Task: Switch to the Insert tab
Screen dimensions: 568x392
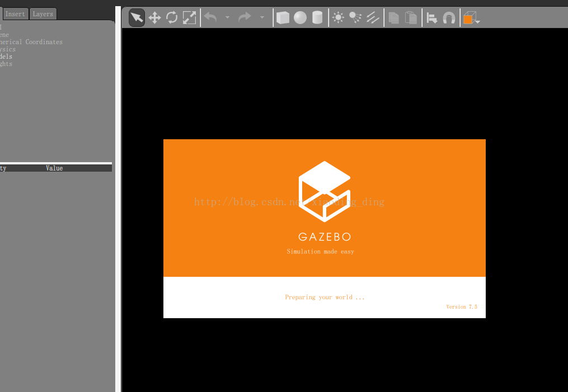Action: tap(15, 14)
